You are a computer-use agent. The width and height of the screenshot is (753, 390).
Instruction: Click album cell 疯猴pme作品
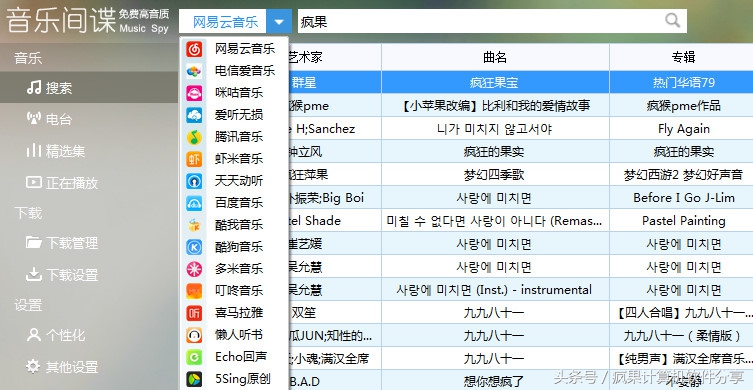click(684, 106)
